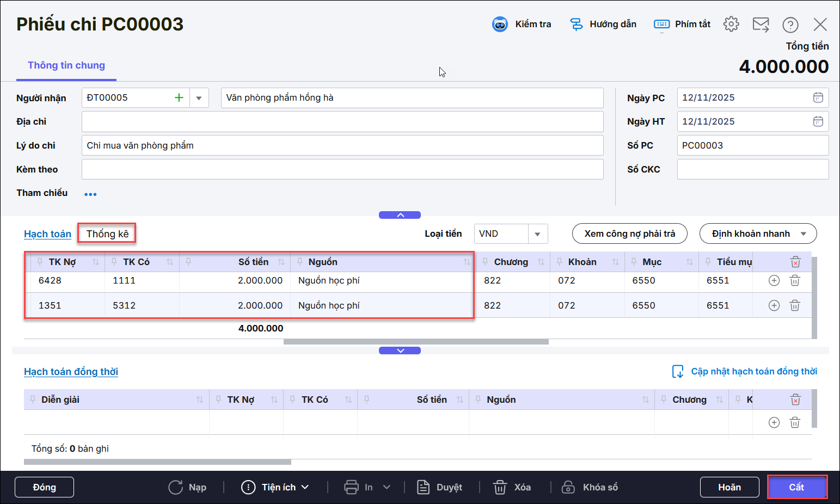Add a row after the 1351 entry
The image size is (840, 504).
tap(774, 305)
